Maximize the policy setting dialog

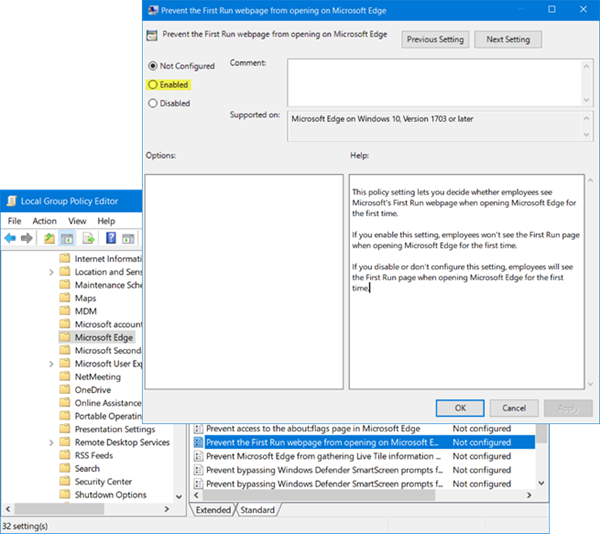point(552,9)
